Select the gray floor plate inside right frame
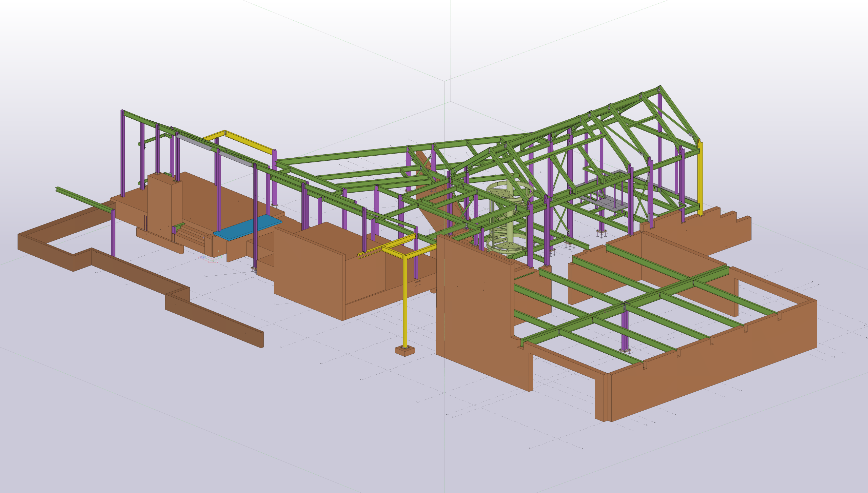Image resolution: width=868 pixels, height=493 pixels. [x=607, y=203]
